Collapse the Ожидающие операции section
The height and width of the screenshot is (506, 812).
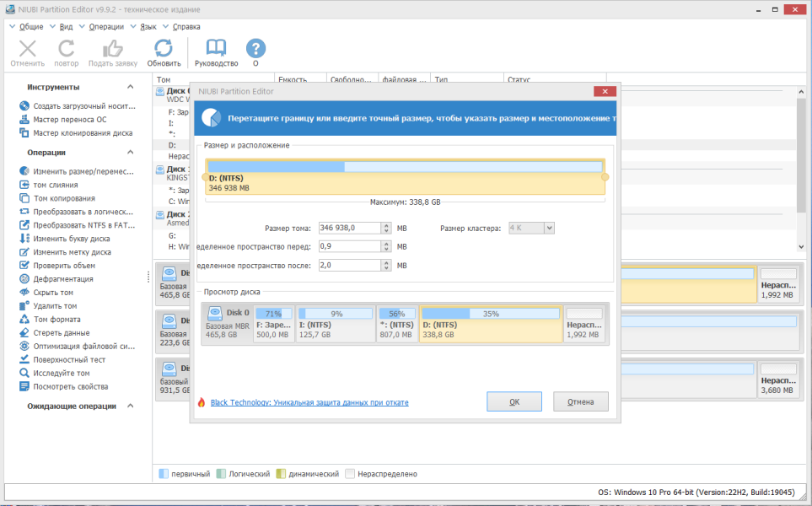pos(131,406)
